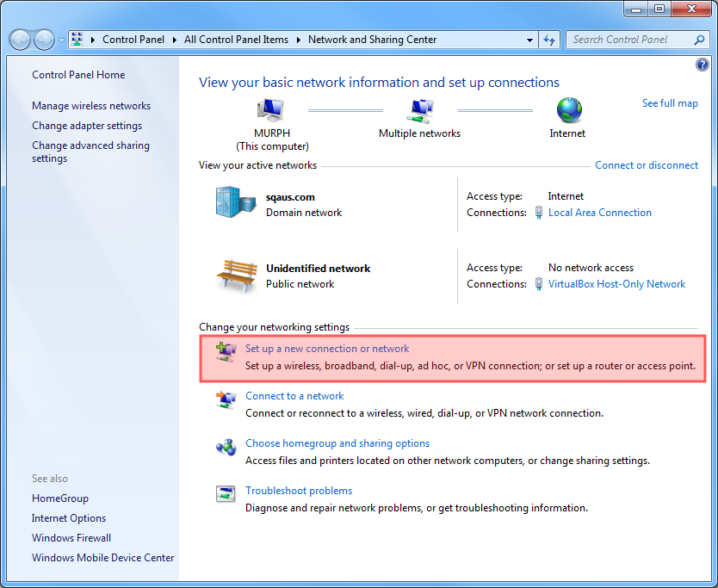The width and height of the screenshot is (718, 588).
Task: Click See full map link
Action: (670, 103)
